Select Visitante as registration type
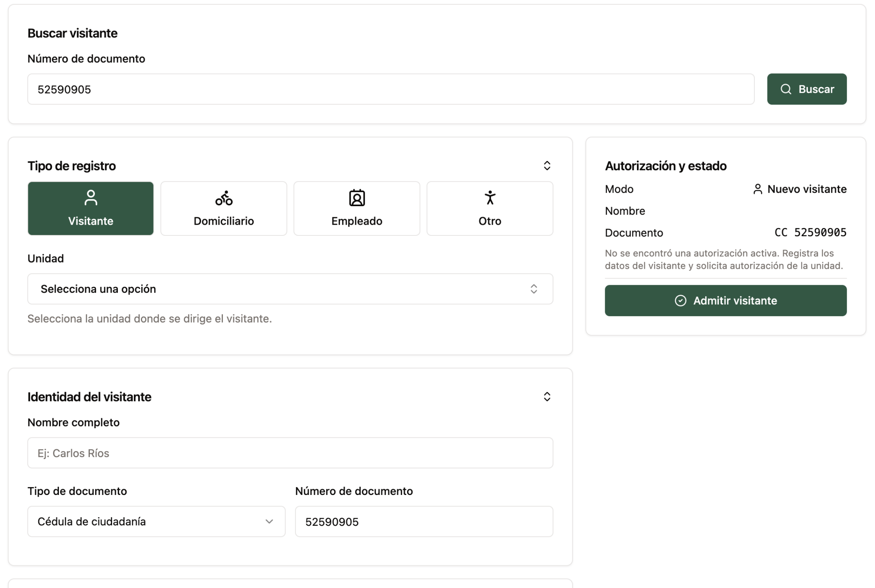Screen dimensions: 875x588 pos(90,208)
